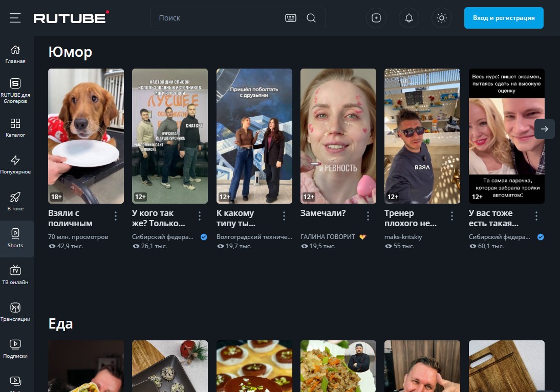Toggle light/dark theme sun icon
Viewport: 560px width, 392px height.
[442, 18]
